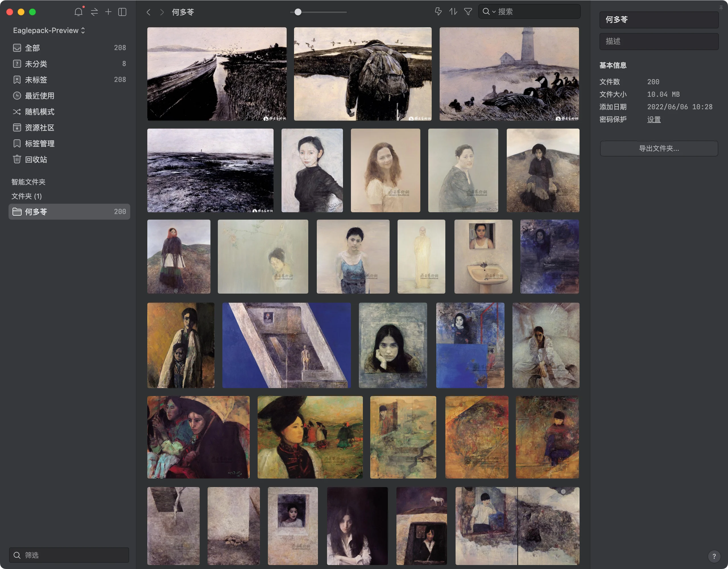This screenshot has height=569, width=728.
Task: Open the blue diagonal architecture painting thumbnail
Action: [286, 345]
